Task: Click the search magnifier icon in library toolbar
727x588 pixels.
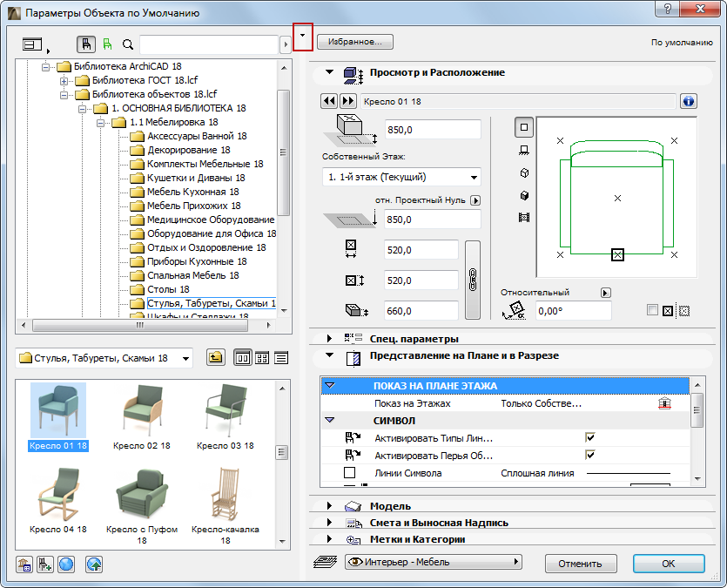Action: click(128, 44)
